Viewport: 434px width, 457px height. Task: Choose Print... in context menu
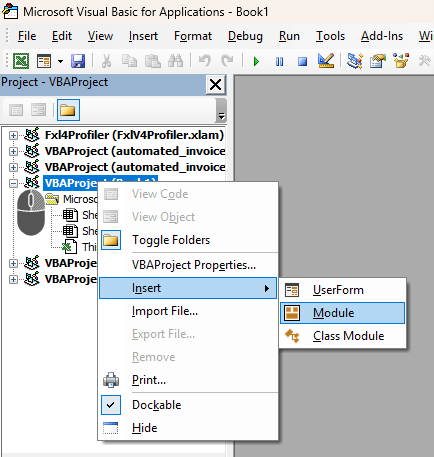188,380
